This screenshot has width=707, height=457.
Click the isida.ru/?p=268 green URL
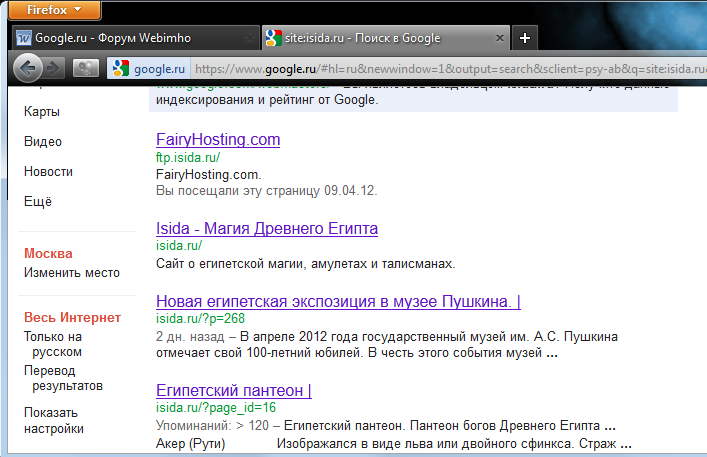[x=200, y=319]
